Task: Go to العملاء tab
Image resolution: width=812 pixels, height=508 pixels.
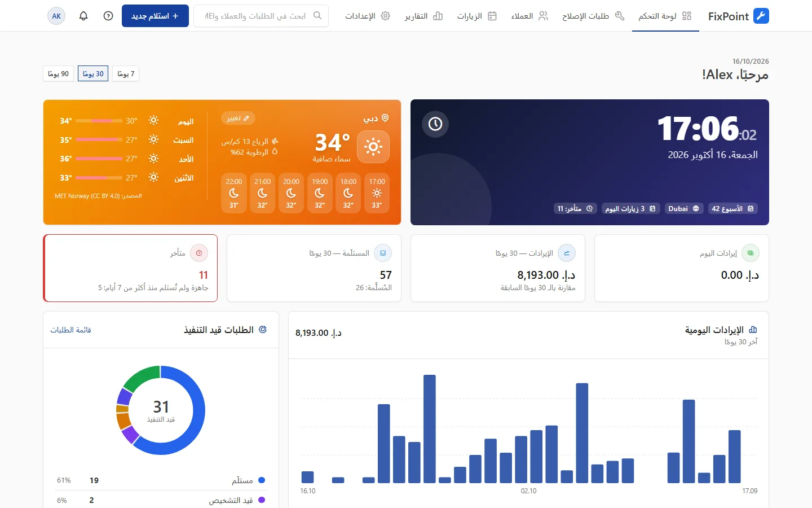Action: [529, 16]
